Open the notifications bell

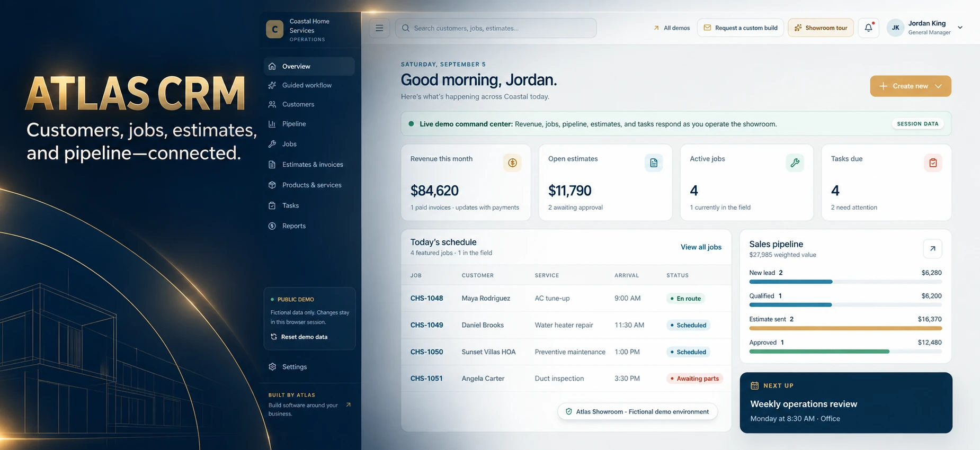click(869, 28)
